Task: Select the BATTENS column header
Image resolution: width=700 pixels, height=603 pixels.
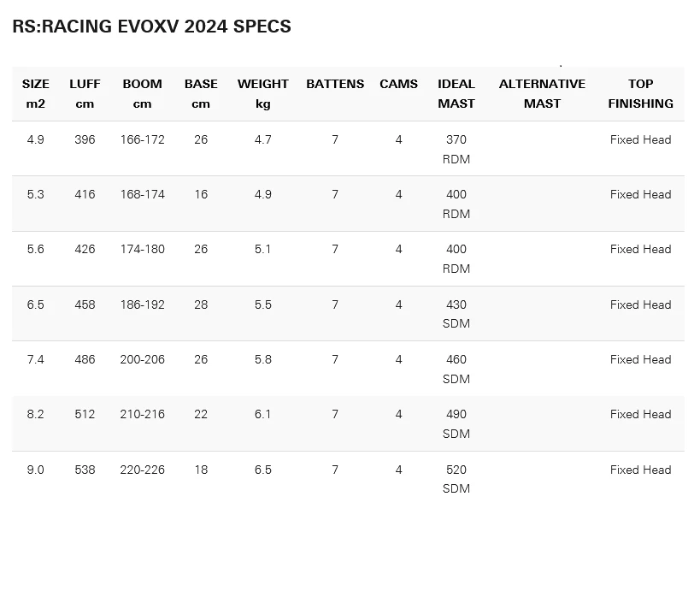Action: 335,84
